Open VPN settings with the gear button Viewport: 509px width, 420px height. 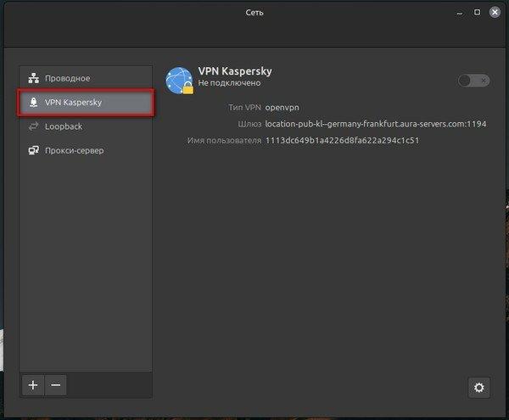coord(478,388)
